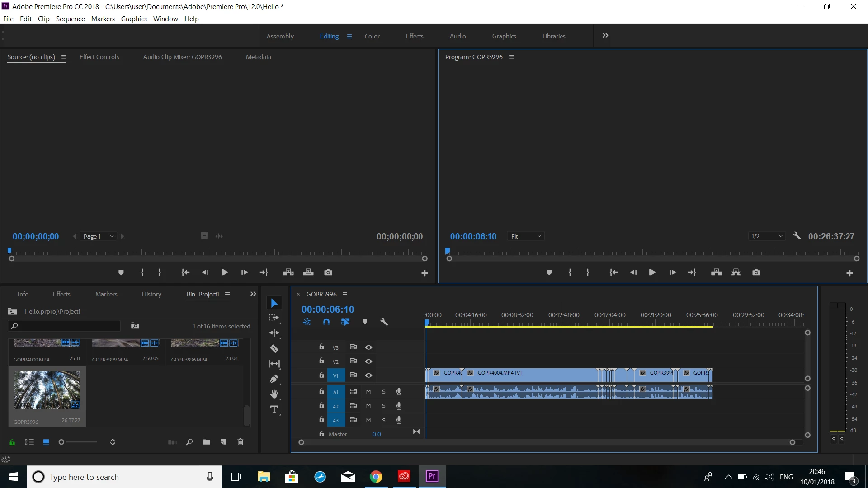Toggle track lock on V2
Screen dimensions: 868x488
(x=321, y=361)
